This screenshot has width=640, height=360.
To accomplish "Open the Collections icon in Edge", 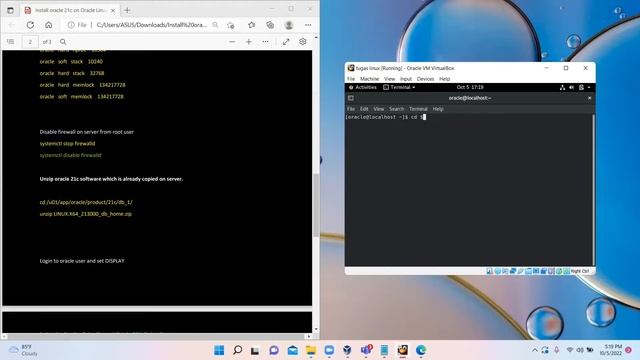I will coord(270,25).
